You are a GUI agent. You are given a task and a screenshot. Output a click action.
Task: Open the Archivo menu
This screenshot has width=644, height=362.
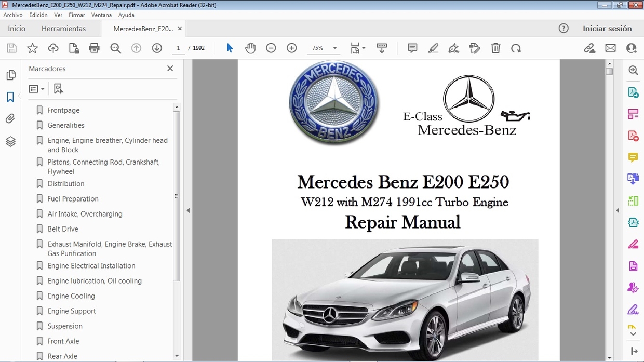coord(13,15)
